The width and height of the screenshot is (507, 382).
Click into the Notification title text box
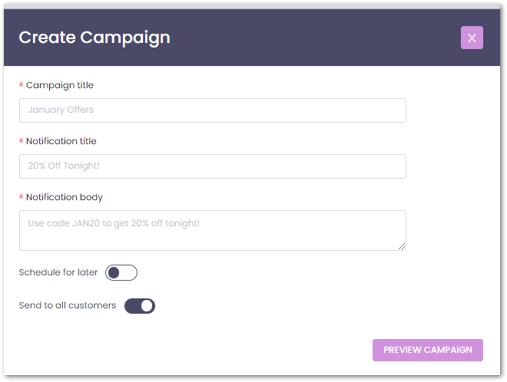(x=212, y=166)
